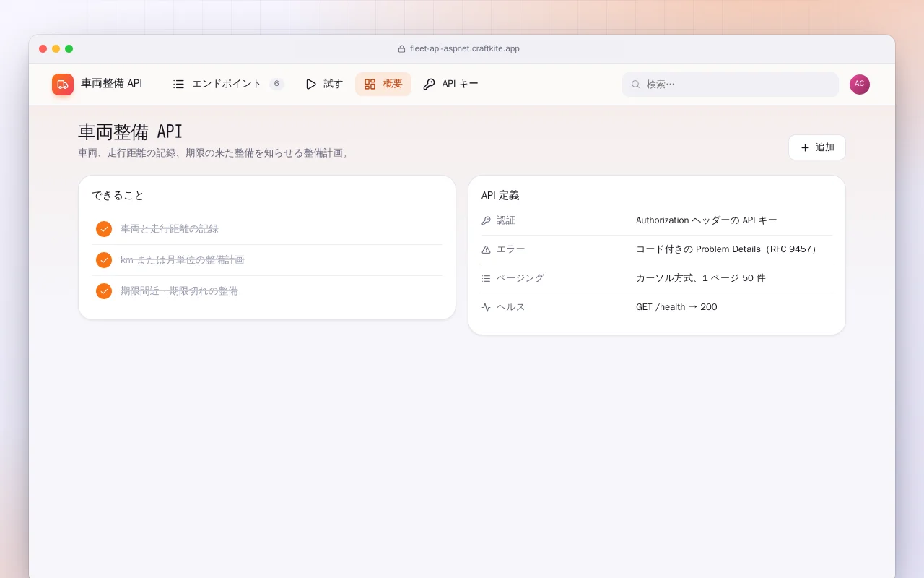Viewport: 924px width, 578px height.
Task: Click the warning triangle beside エラー
Action: pos(486,249)
